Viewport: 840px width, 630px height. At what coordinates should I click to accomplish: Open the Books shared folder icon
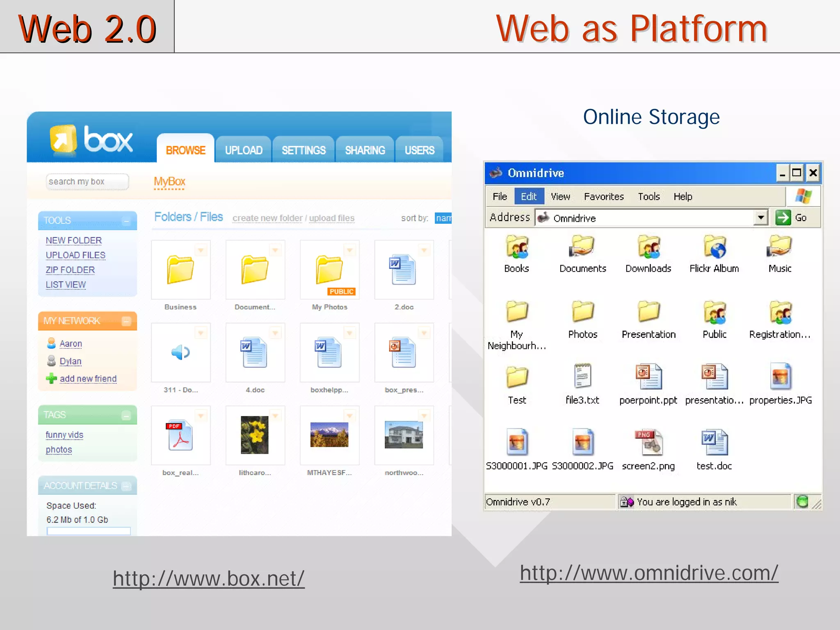click(x=516, y=247)
